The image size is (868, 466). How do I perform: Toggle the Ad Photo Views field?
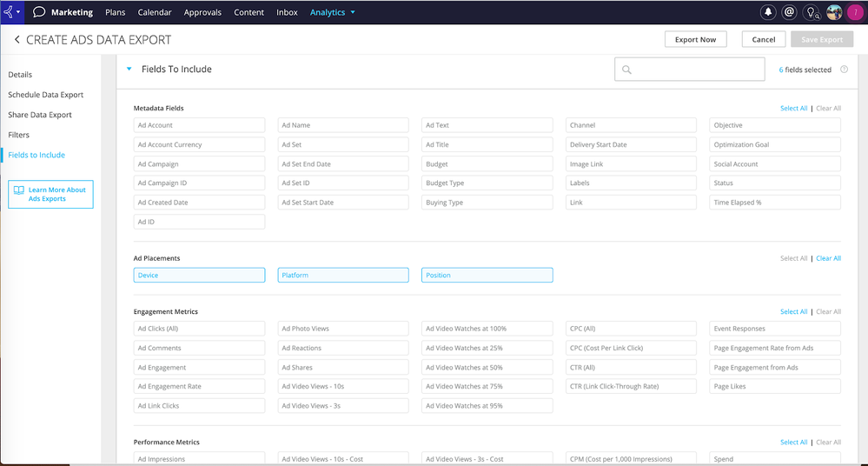(x=343, y=329)
